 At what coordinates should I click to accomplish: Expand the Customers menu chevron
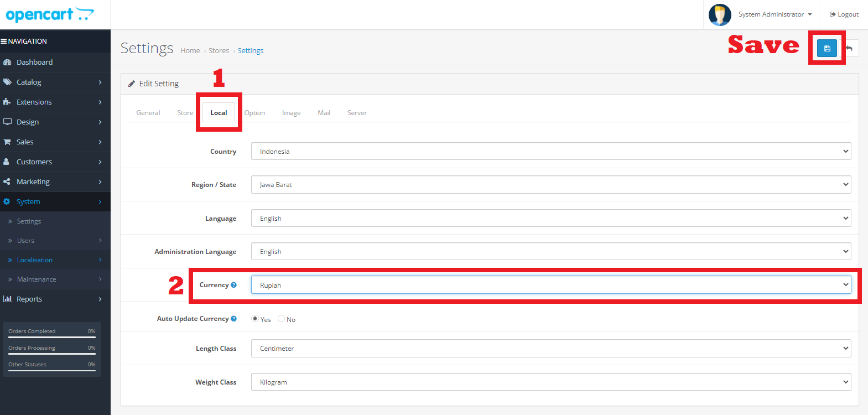click(x=100, y=162)
